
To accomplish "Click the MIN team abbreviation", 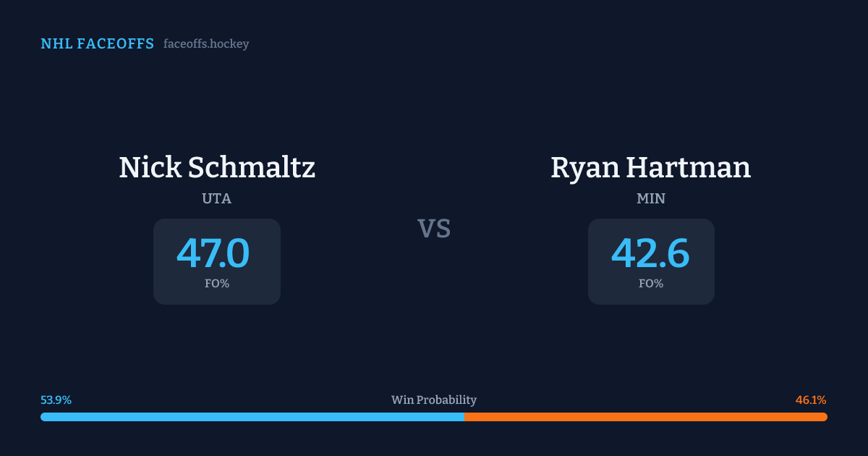I will pos(651,199).
